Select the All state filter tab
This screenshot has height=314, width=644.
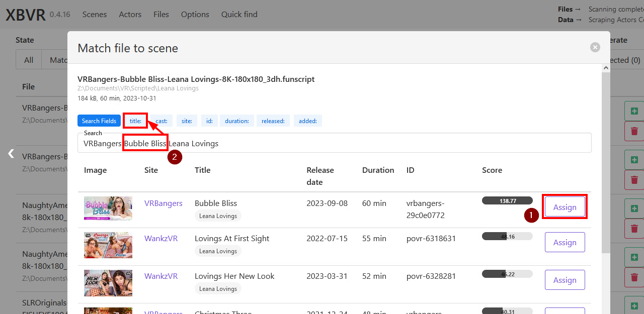tap(29, 60)
